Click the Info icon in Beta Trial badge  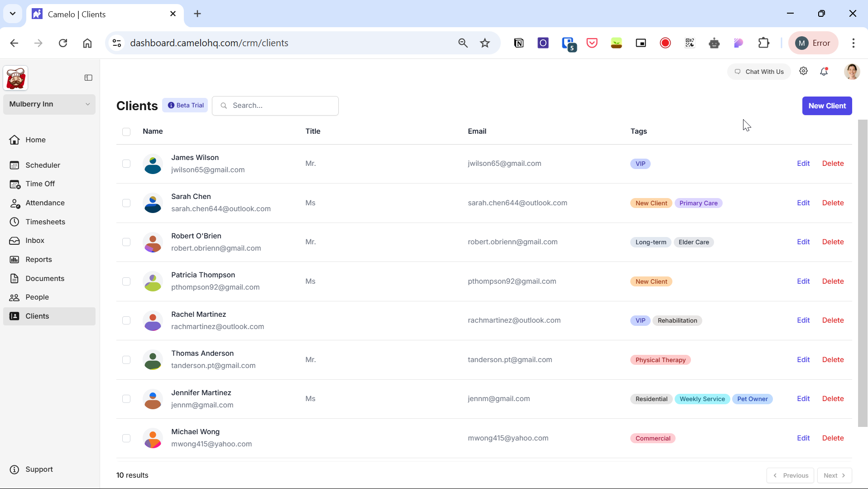[x=171, y=106]
